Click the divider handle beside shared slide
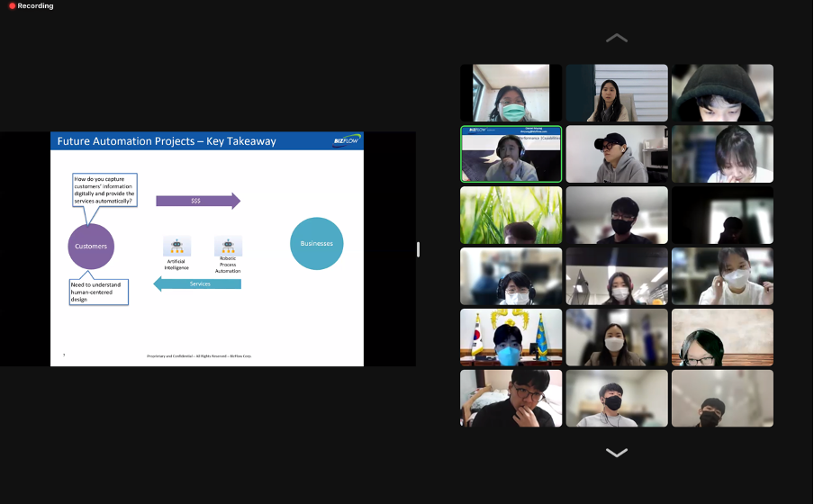Screen dimensions: 814x504 418,249
